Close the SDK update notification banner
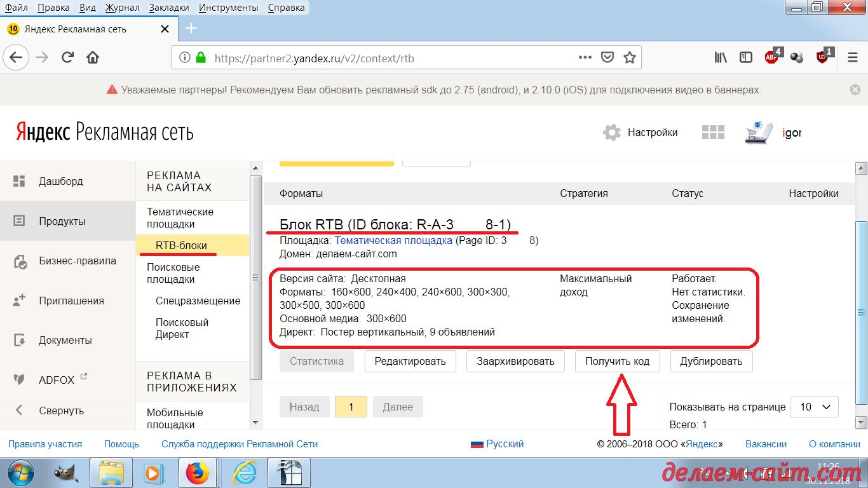The width and height of the screenshot is (868, 488). coord(854,90)
